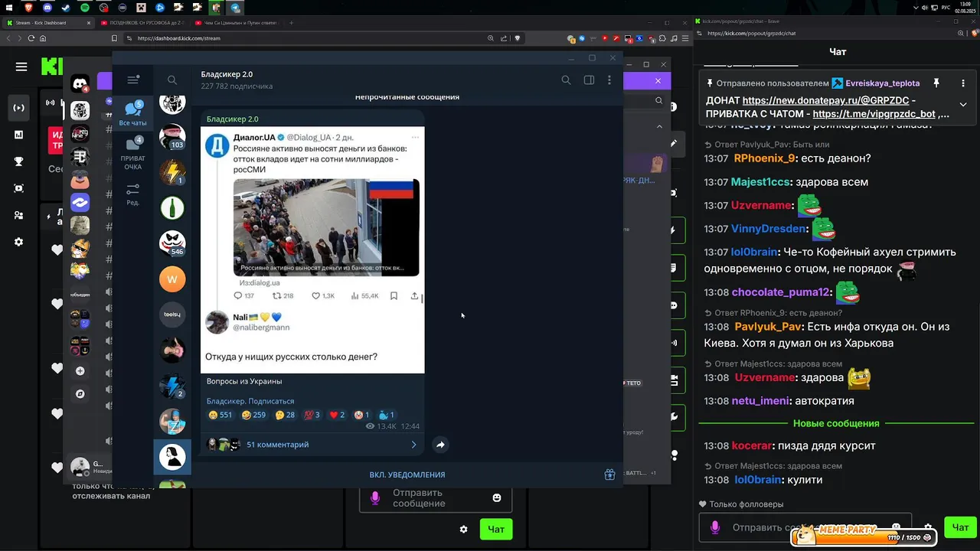The image size is (980, 551).
Task: Open Kick dashboard settings gear
Action: point(19,242)
